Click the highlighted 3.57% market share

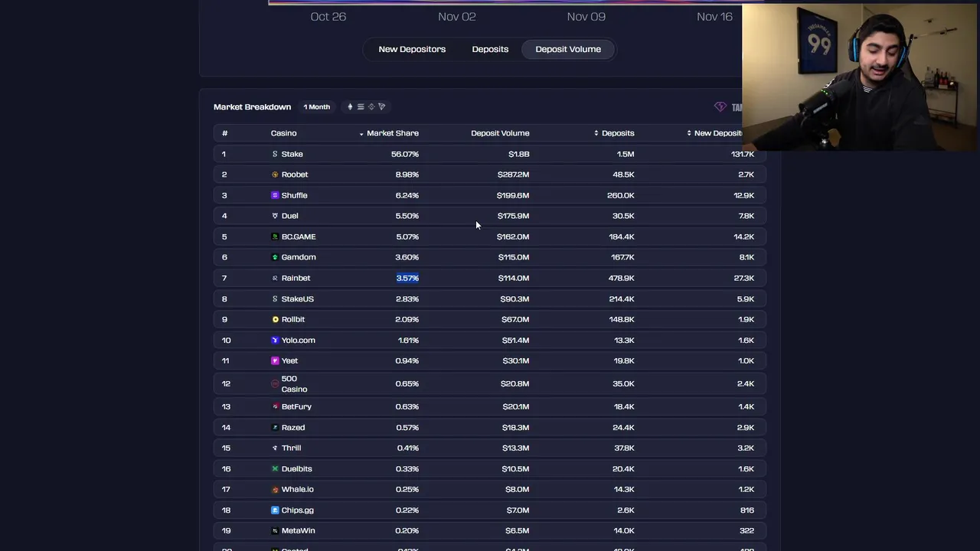(x=407, y=278)
